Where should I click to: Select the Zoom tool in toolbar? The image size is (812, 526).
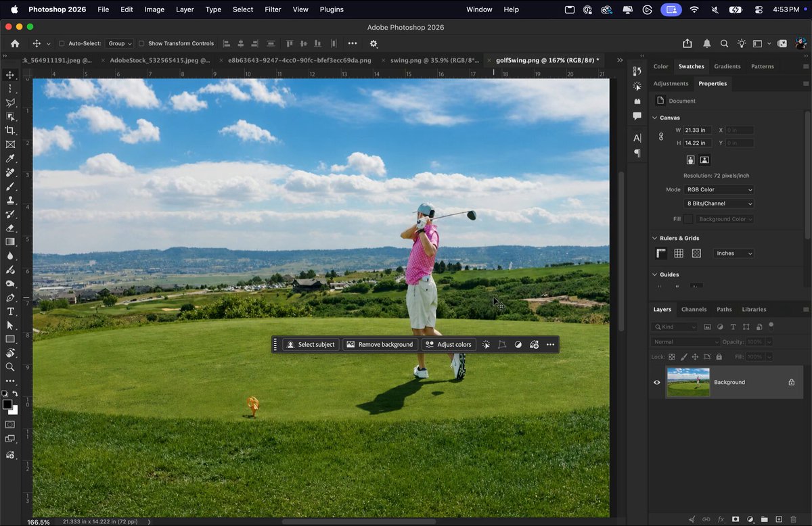pyautogui.click(x=10, y=367)
